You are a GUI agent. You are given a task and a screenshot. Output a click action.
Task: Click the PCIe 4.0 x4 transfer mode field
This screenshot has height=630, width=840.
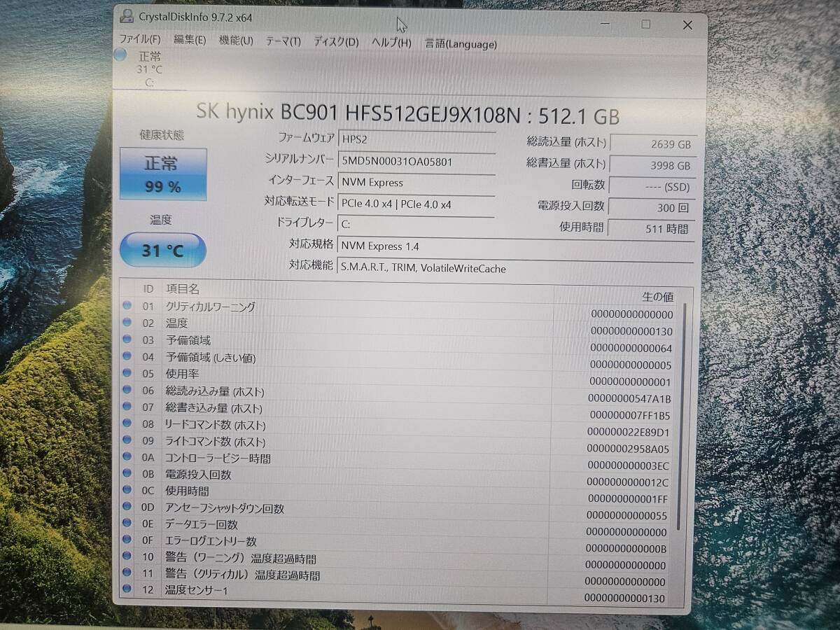[417, 204]
